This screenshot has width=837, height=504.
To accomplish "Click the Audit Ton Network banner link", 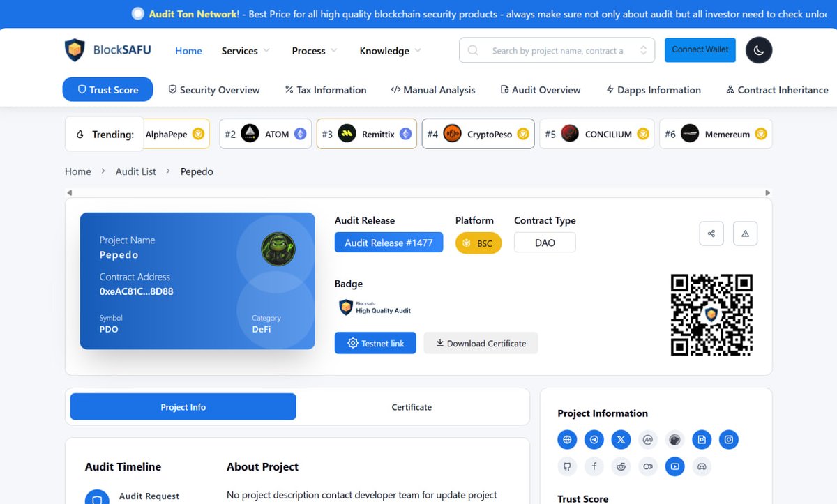I will coord(193,14).
